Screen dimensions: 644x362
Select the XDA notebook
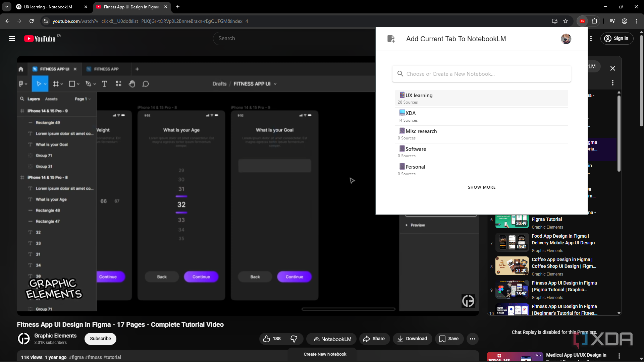pos(481,116)
